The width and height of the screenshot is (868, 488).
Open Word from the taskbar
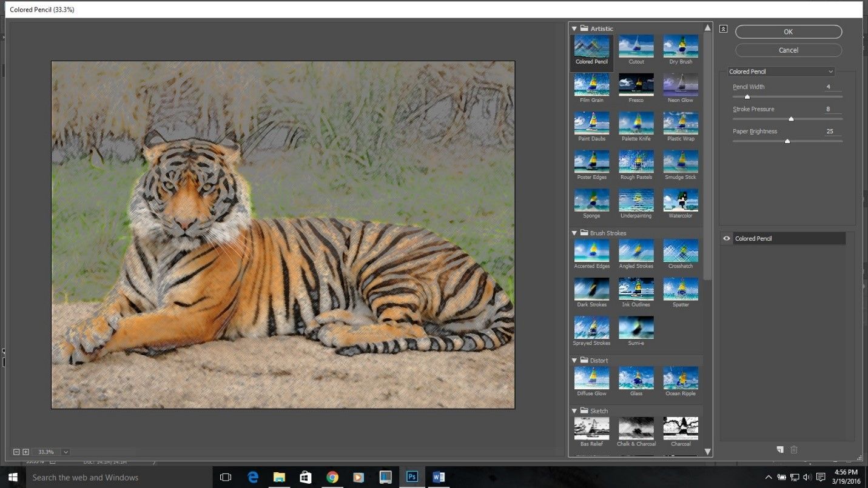(439, 477)
